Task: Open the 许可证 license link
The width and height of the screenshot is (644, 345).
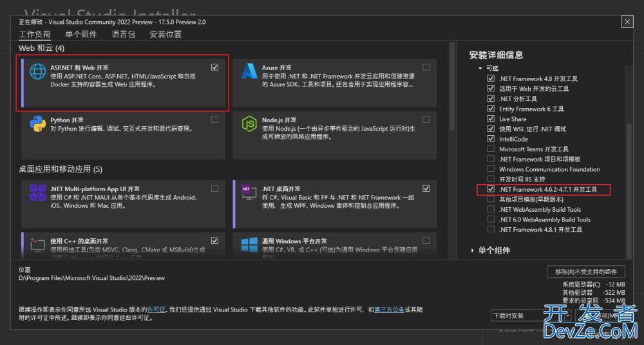Action: tap(156, 310)
